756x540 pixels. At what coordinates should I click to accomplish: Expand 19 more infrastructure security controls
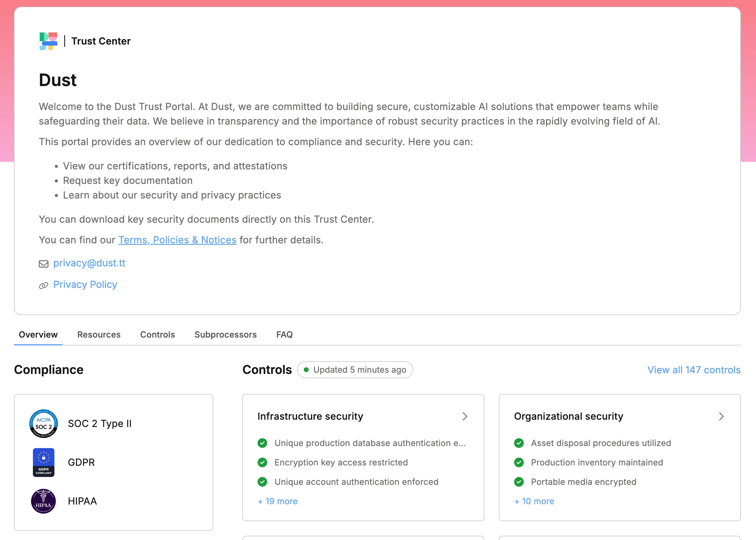tap(278, 501)
